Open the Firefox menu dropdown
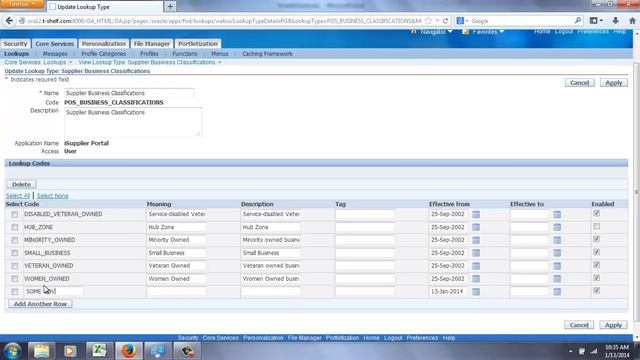The width and height of the screenshot is (640, 360). coord(21,4)
